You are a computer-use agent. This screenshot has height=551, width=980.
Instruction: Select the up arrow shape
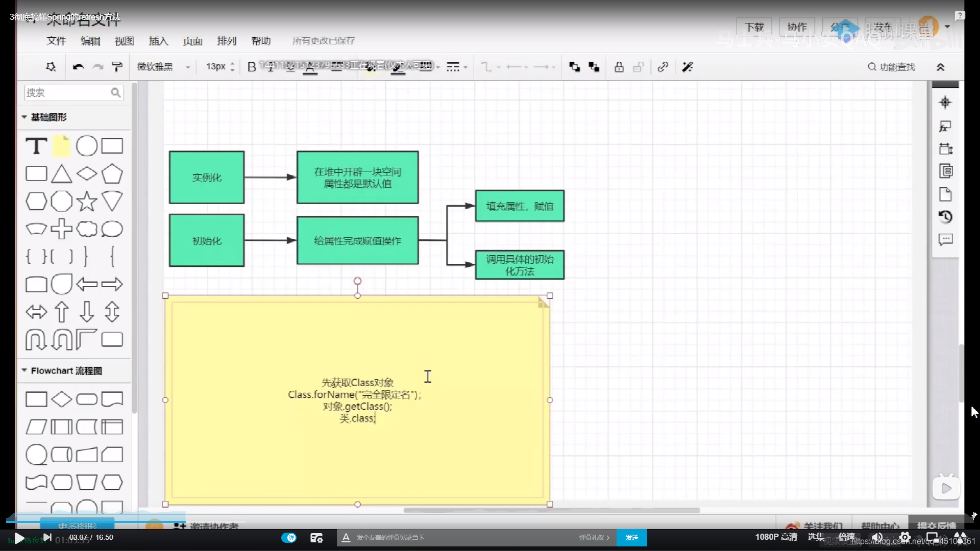(61, 312)
